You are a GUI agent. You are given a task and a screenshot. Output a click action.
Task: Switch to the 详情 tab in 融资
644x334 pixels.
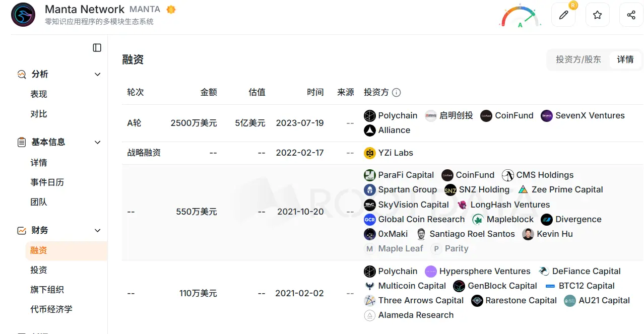625,59
